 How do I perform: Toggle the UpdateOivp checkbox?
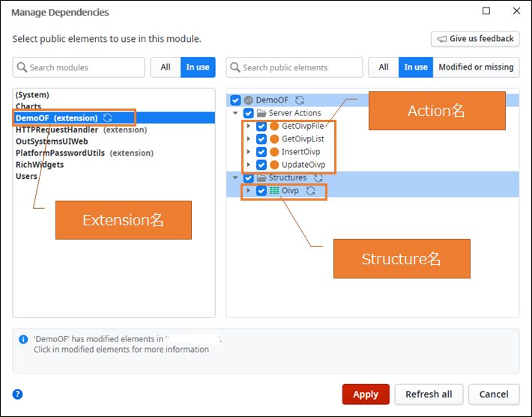coord(262,165)
